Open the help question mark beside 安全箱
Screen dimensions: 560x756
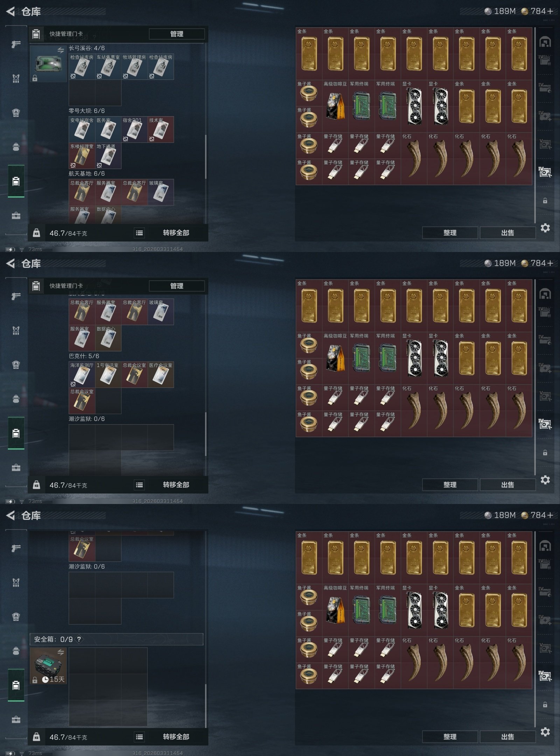click(79, 639)
